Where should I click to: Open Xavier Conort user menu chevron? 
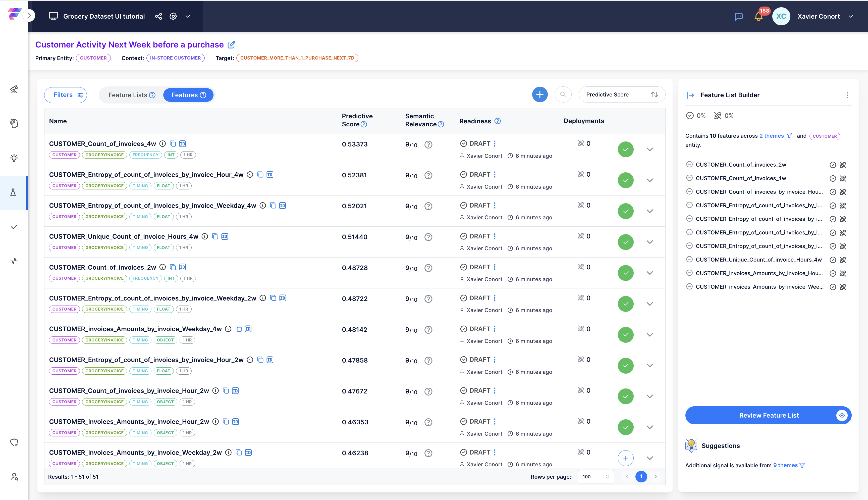click(x=850, y=17)
